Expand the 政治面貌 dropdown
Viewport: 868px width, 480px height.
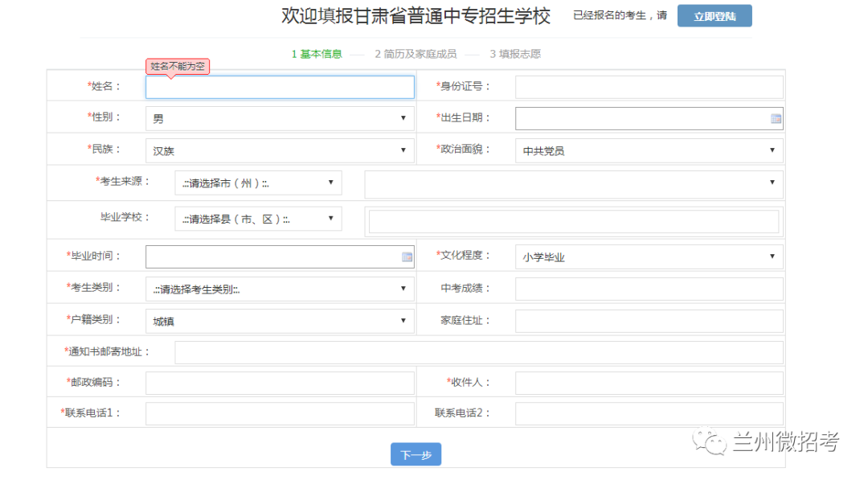click(x=649, y=150)
